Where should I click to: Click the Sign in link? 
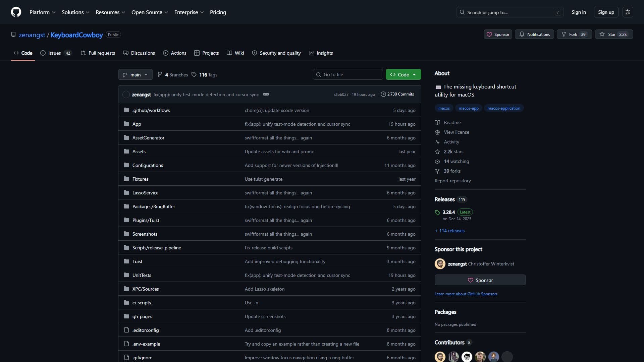coord(579,12)
